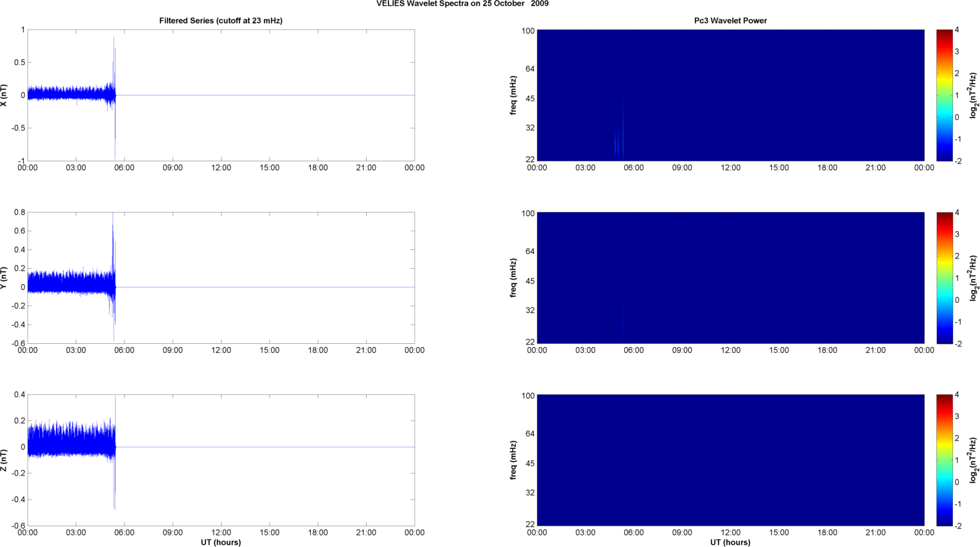Click the X component filtered series plot
980x547 pixels.
[221, 95]
